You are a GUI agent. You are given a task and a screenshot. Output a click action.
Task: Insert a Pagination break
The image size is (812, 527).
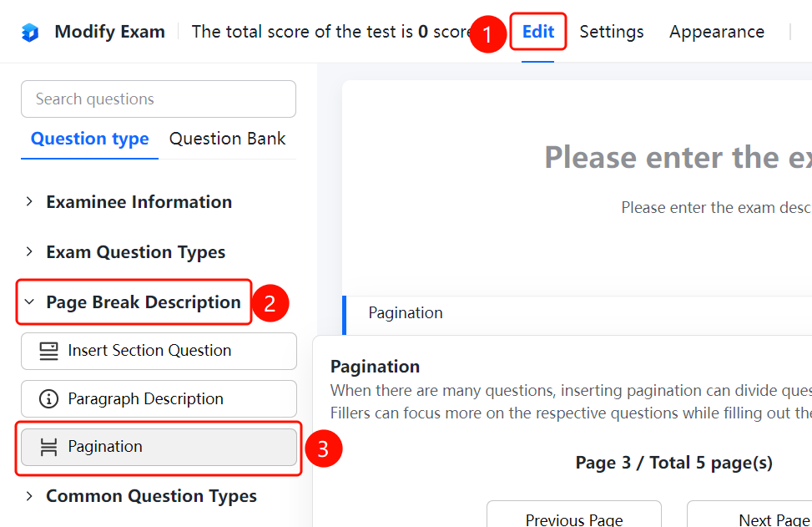(x=159, y=447)
